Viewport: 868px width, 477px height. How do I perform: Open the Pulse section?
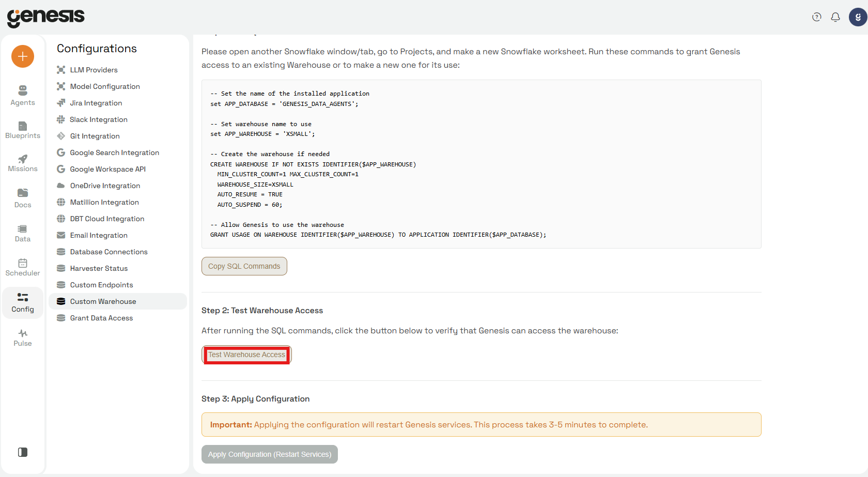[x=23, y=338]
